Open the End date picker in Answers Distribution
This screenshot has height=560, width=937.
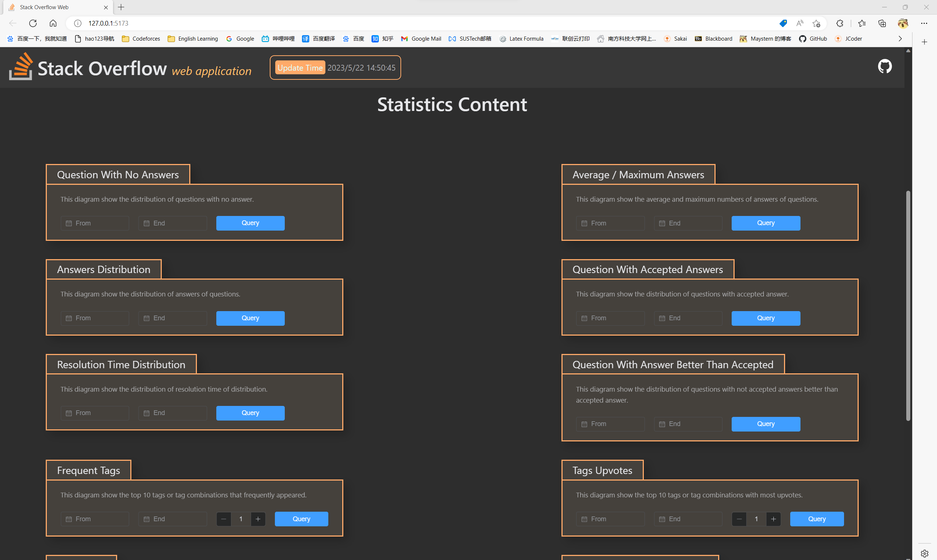coord(172,318)
